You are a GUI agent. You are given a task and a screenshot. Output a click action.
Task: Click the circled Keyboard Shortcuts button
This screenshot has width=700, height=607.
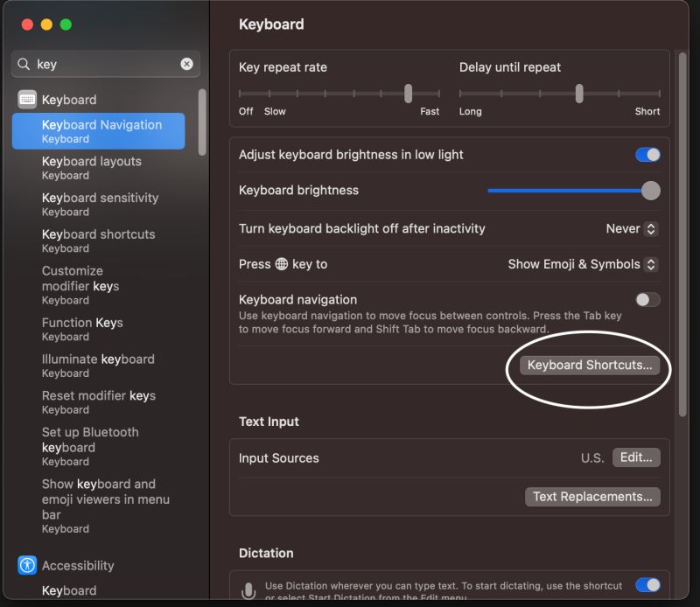pos(588,366)
